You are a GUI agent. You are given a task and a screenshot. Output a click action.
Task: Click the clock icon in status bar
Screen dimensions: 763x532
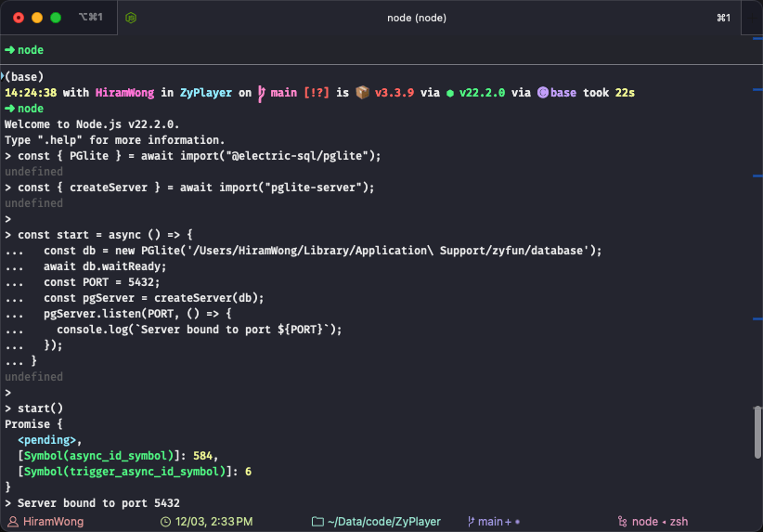(165, 522)
